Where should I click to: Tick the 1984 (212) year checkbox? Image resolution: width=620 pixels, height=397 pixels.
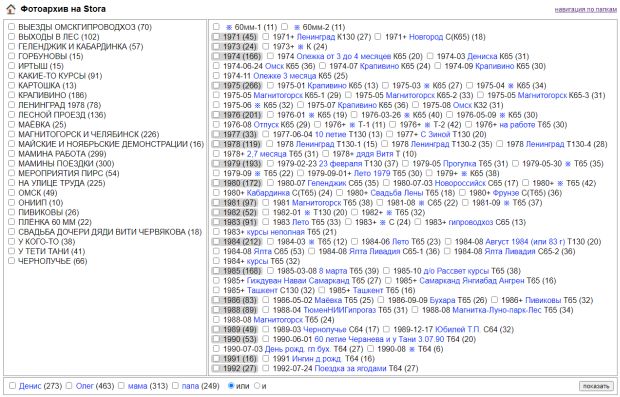(x=216, y=242)
